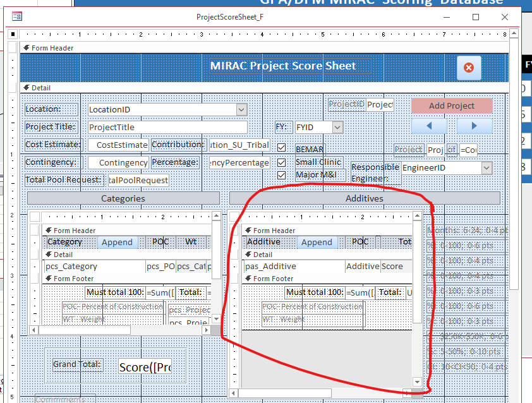Select the Total Pool Request: label
The image size is (532, 403).
click(64, 180)
